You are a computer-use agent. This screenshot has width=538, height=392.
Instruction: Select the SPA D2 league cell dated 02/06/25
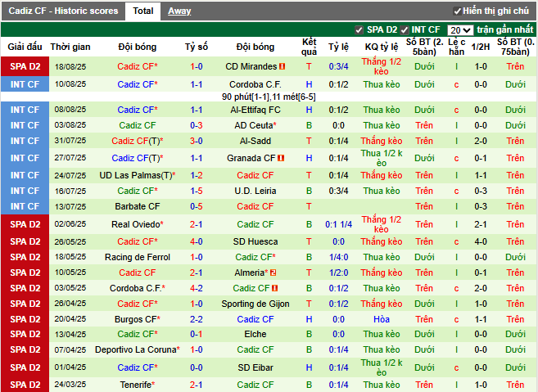pos(25,224)
